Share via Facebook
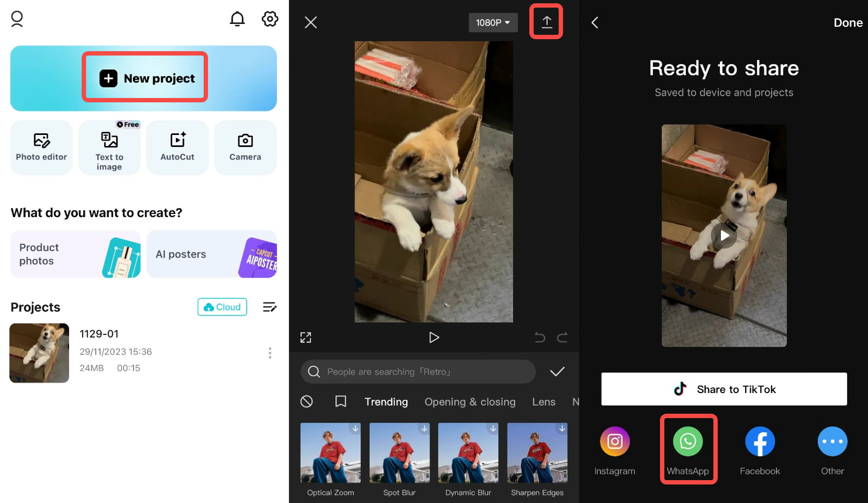 (760, 451)
